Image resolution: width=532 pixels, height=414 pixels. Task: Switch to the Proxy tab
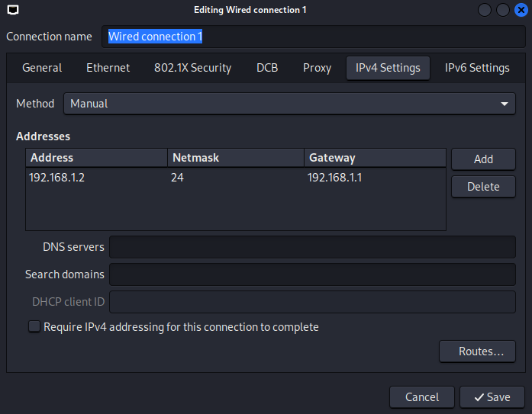point(317,68)
